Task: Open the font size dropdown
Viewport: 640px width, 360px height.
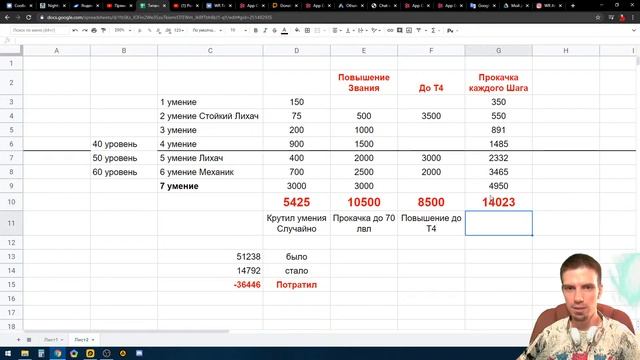Action: click(238, 31)
